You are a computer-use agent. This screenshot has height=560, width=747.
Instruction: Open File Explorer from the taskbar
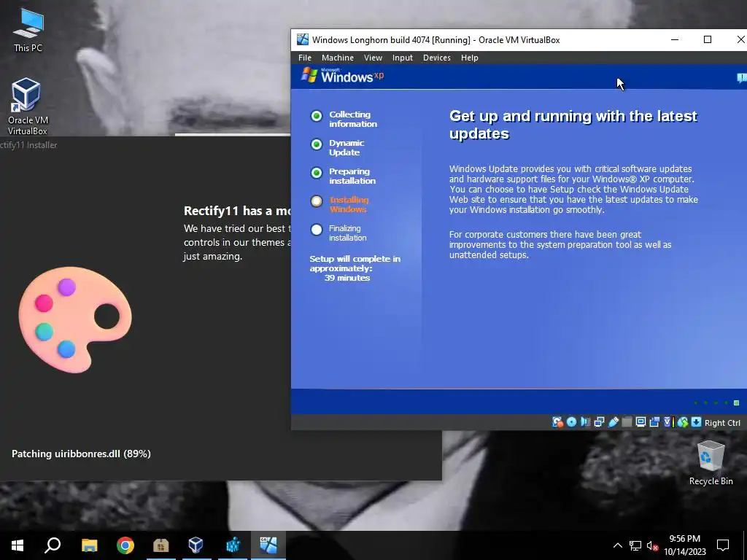coord(89,545)
